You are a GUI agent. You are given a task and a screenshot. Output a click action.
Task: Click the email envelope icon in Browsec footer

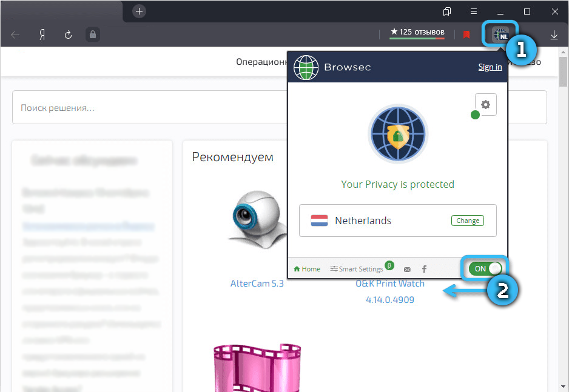click(407, 269)
